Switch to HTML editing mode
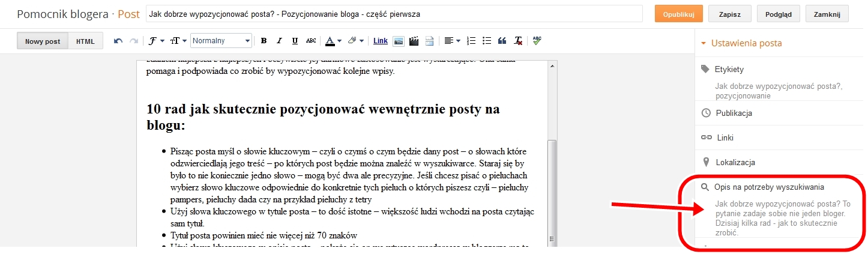The height and width of the screenshot is (254, 868). pyautogui.click(x=86, y=41)
